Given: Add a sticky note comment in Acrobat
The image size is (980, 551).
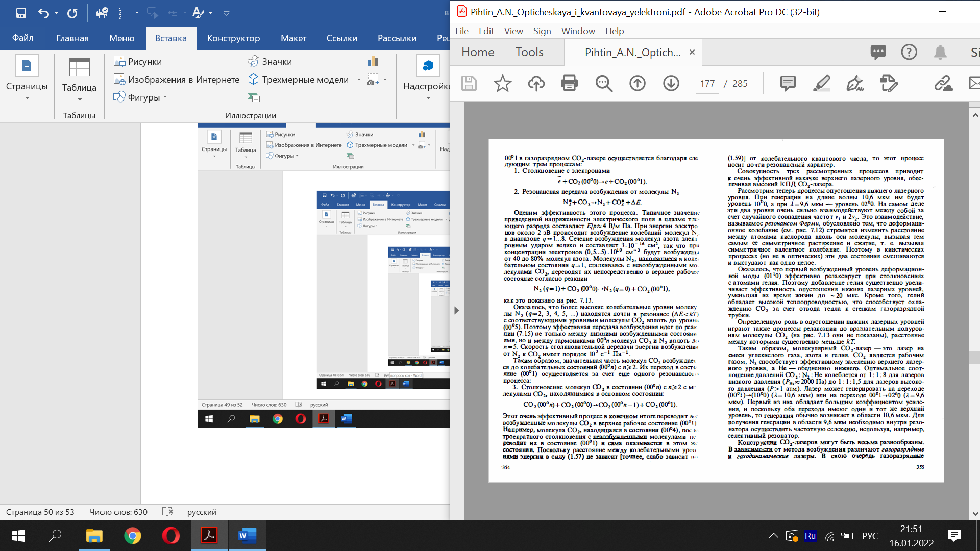Looking at the screenshot, I should point(788,83).
